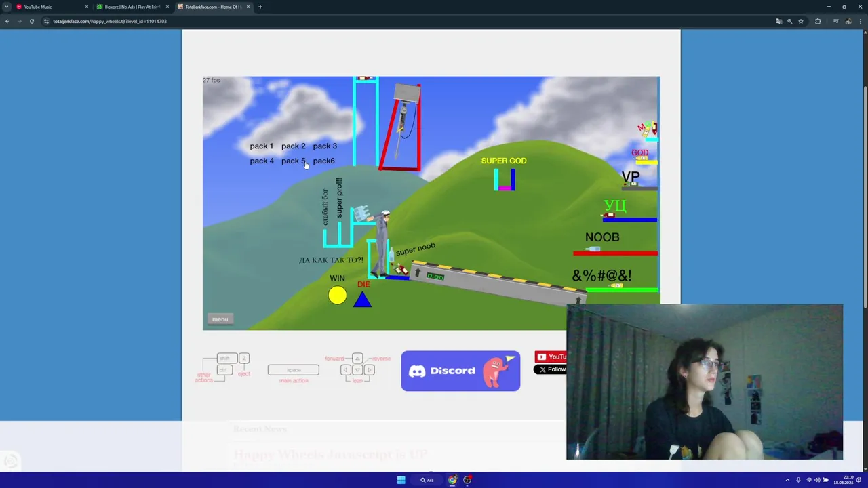Open the Wi-Fi network tray icon
Screen dimensions: 868x488
809,480
